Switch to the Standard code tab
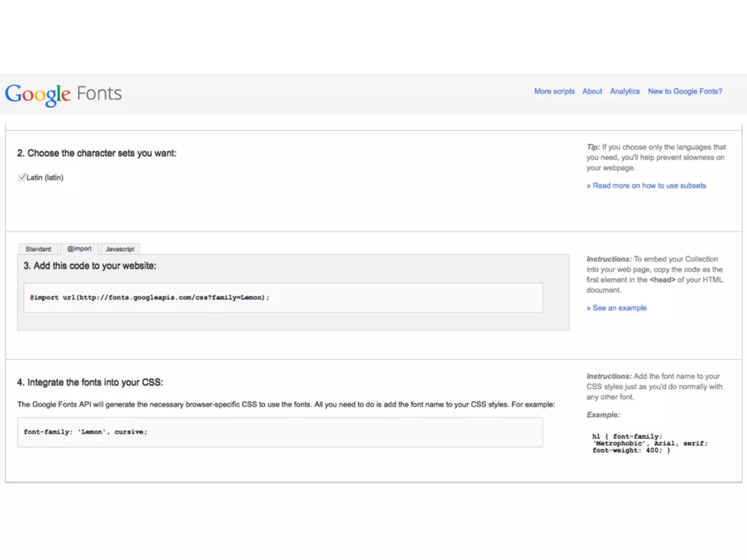The width and height of the screenshot is (747, 560). 38,249
